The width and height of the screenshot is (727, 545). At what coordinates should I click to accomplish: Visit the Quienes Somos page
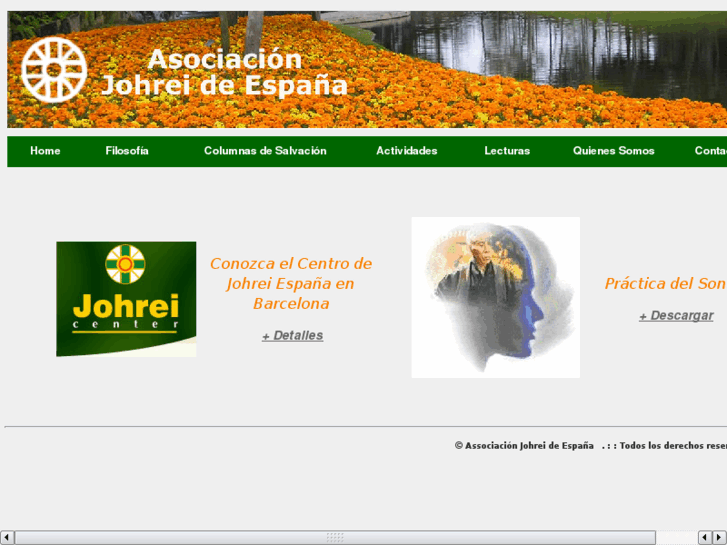(613, 151)
